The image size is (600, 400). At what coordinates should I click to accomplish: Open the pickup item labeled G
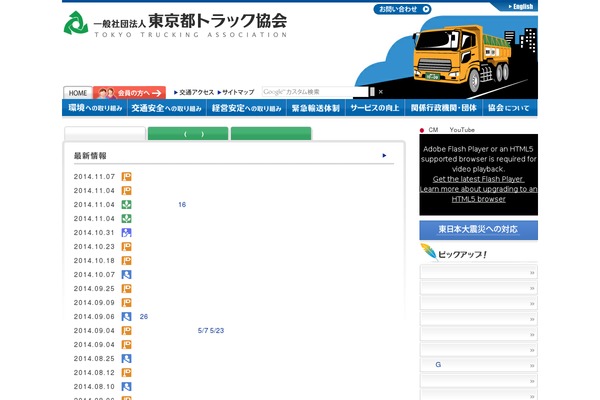[478, 365]
